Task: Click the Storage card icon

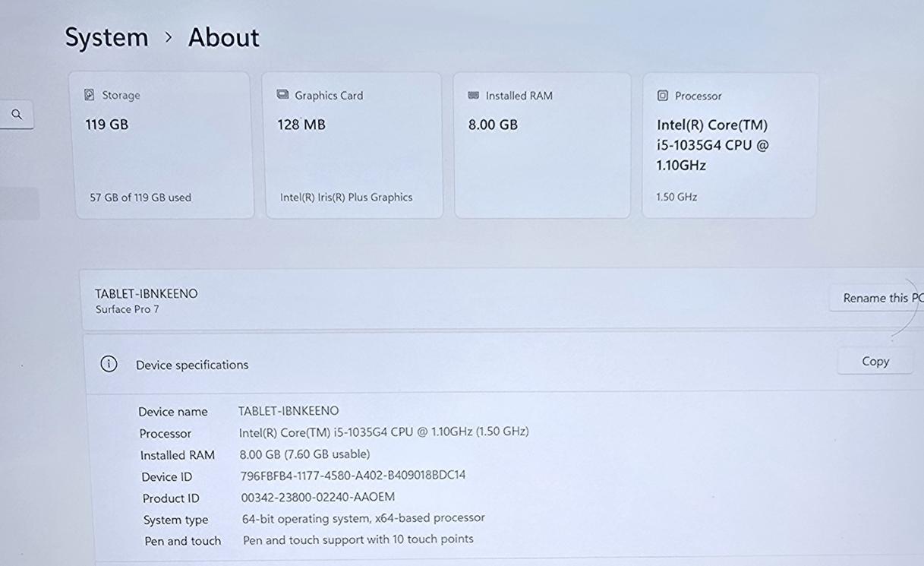Action: click(89, 95)
